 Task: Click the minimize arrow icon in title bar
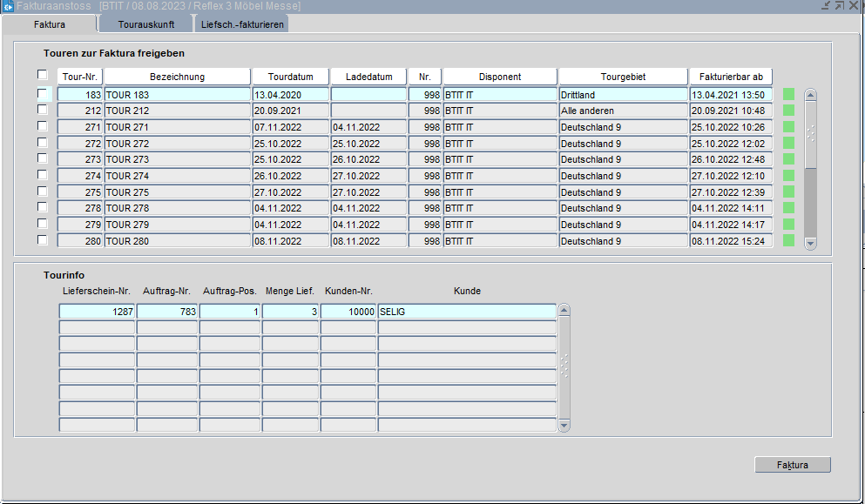pyautogui.click(x=825, y=5)
